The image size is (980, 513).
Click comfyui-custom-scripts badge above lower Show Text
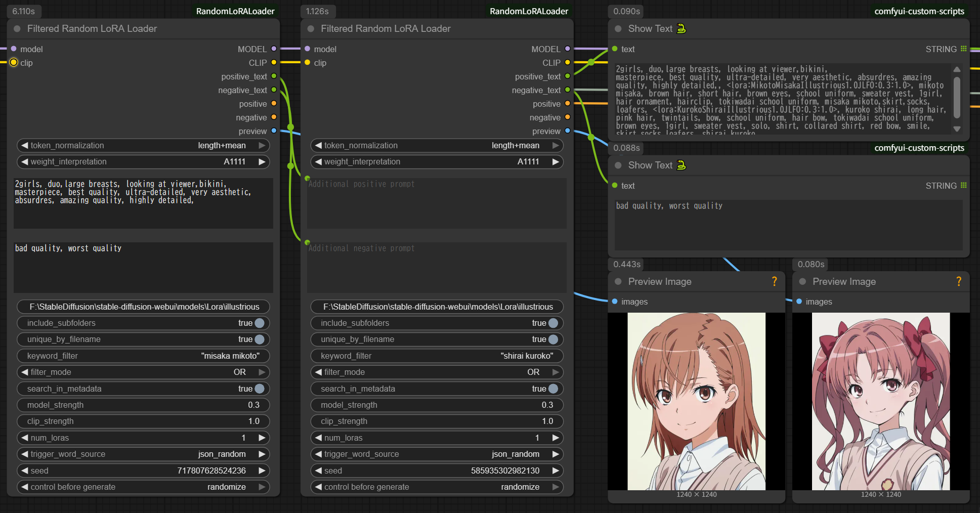click(919, 148)
